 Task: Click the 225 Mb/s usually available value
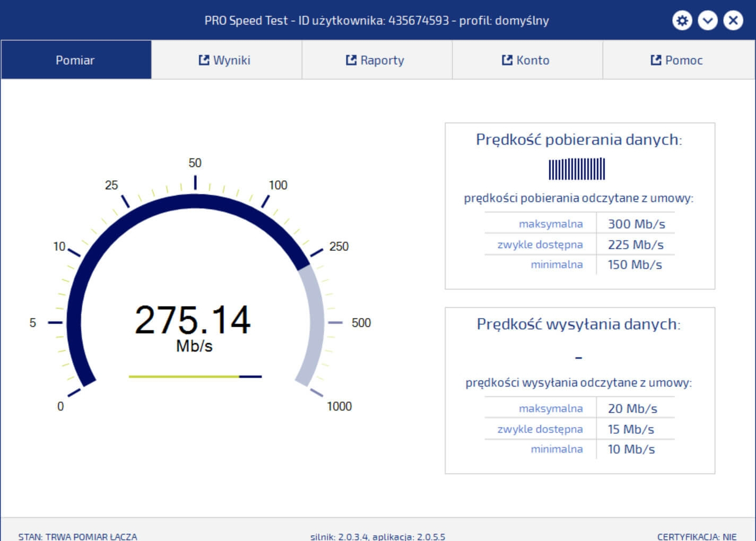[636, 245]
